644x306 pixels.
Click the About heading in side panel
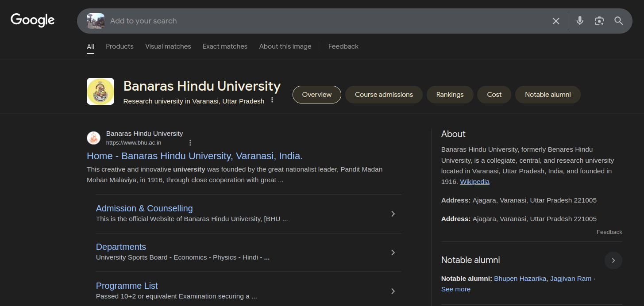click(453, 134)
